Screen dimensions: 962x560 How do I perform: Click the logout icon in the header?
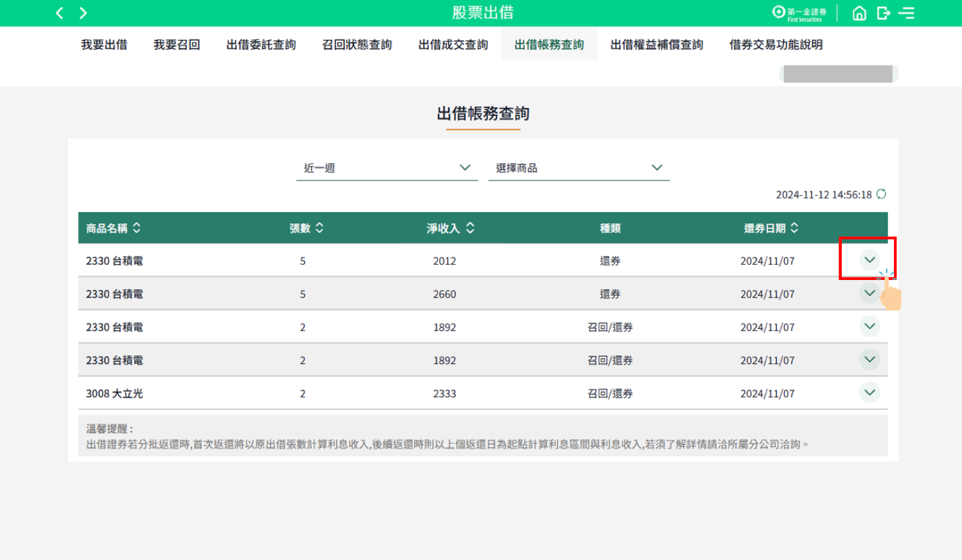pos(883,13)
